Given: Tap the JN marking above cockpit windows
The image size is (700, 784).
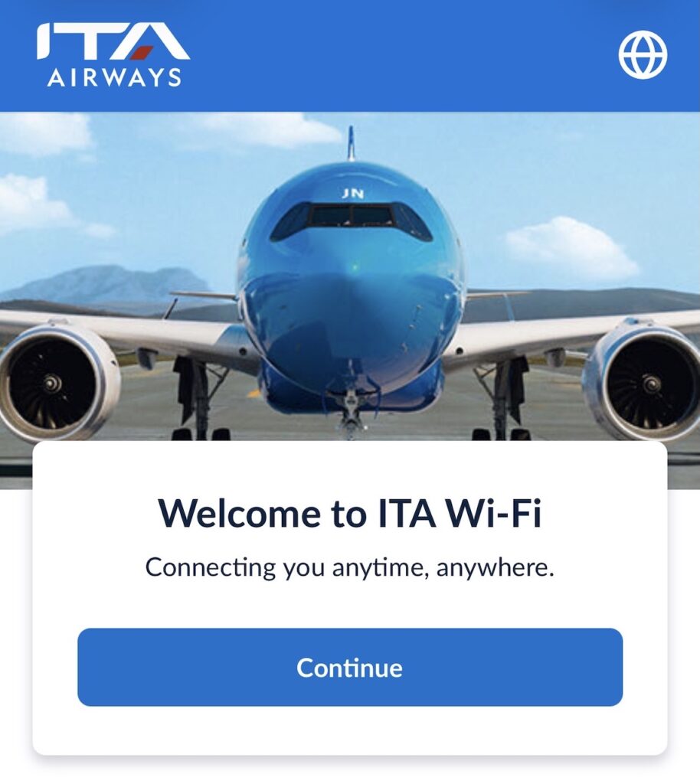Looking at the screenshot, I should coord(354,194).
